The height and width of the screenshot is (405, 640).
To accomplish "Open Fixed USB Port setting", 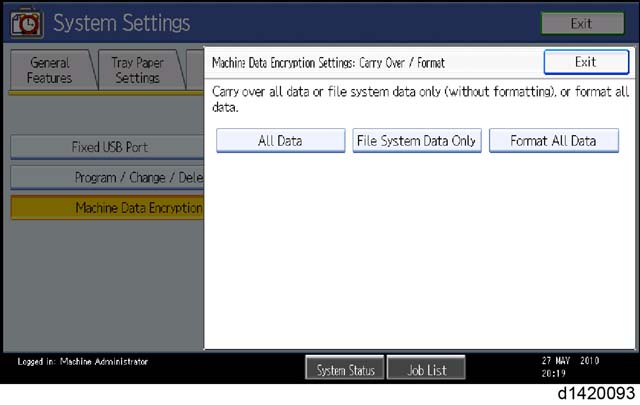I will coord(107,147).
